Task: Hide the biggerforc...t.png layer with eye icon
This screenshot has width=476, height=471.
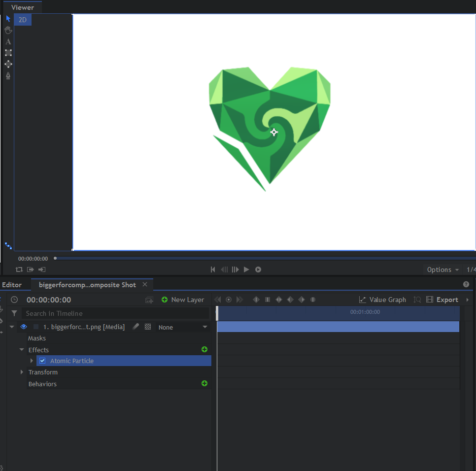Action: click(23, 327)
